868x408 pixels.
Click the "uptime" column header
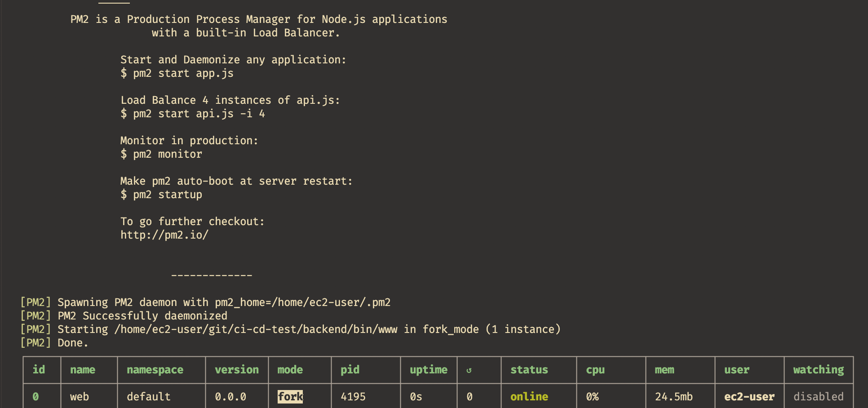pyautogui.click(x=429, y=370)
